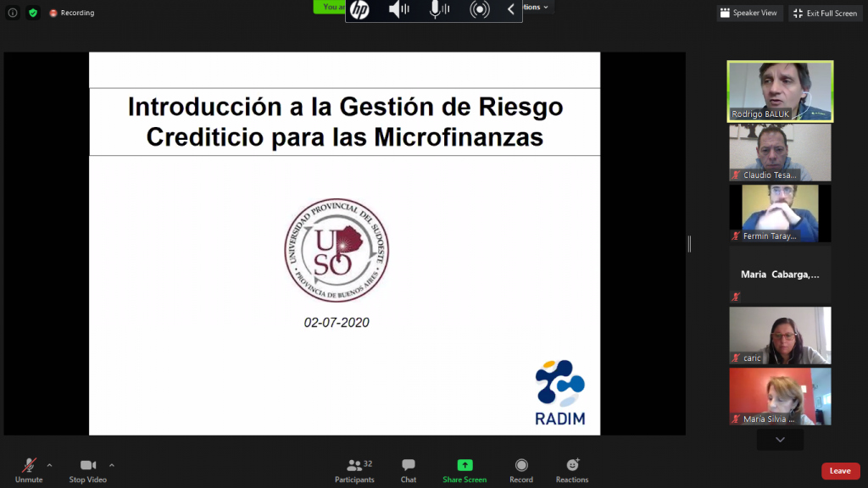Click the RADIM logo on the slide

560,392
